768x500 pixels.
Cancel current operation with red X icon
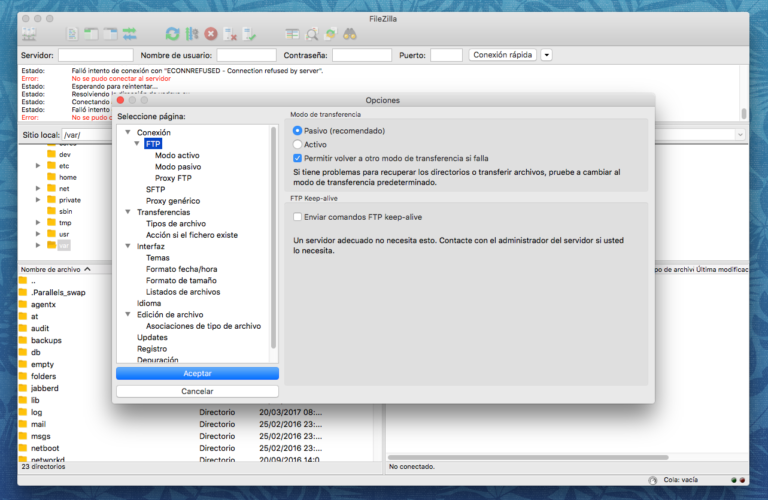[211, 34]
